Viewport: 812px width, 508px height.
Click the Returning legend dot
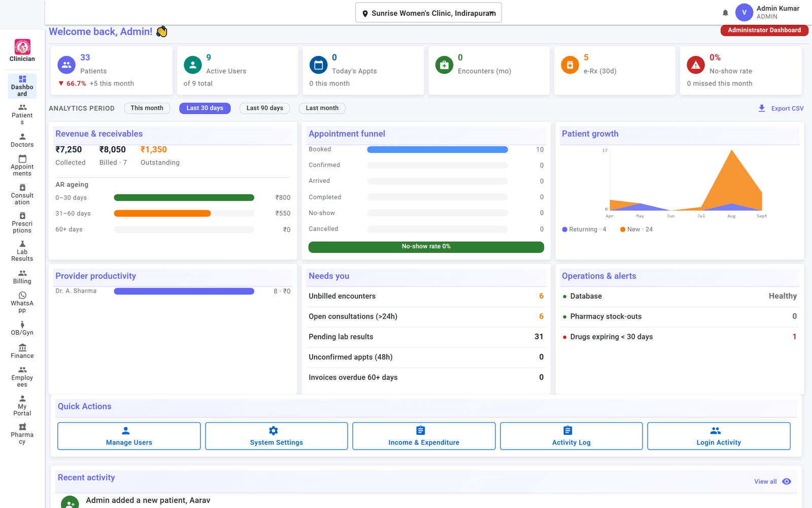click(564, 230)
